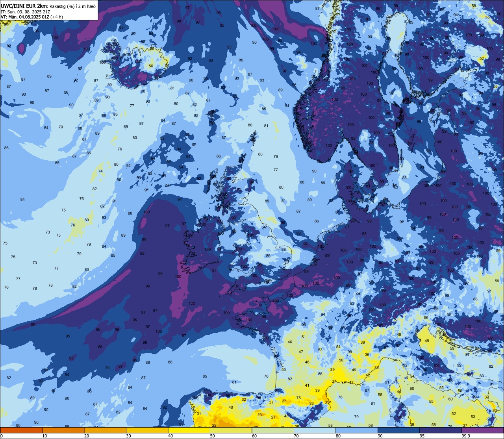Click the "40" tick label on legend scale

[x=170, y=436]
